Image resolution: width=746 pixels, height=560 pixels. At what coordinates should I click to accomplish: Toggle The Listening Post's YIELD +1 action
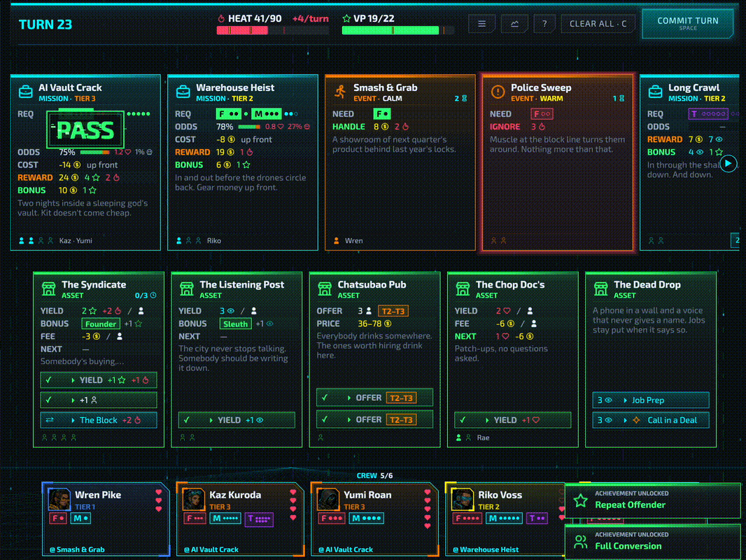(237, 420)
